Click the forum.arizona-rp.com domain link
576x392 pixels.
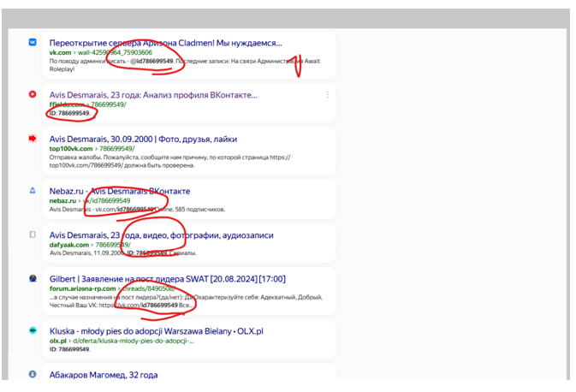[83, 288]
